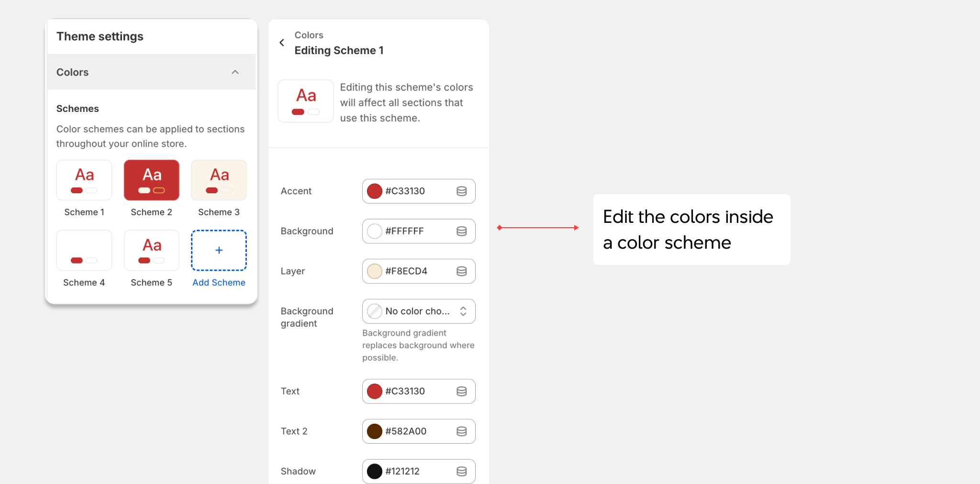The width and height of the screenshot is (980, 484).
Task: Select the red Scheme 2 thumbnail
Action: 152,180
